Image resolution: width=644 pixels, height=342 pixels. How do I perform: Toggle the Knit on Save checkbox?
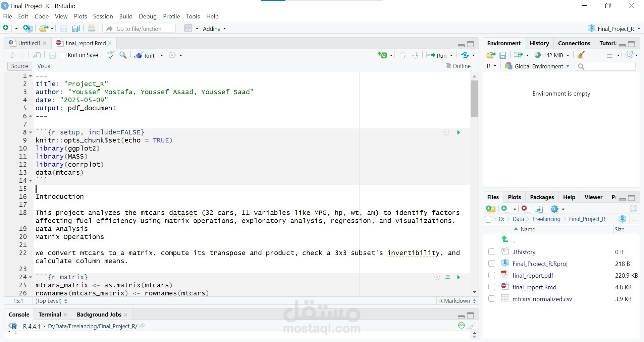(63, 56)
